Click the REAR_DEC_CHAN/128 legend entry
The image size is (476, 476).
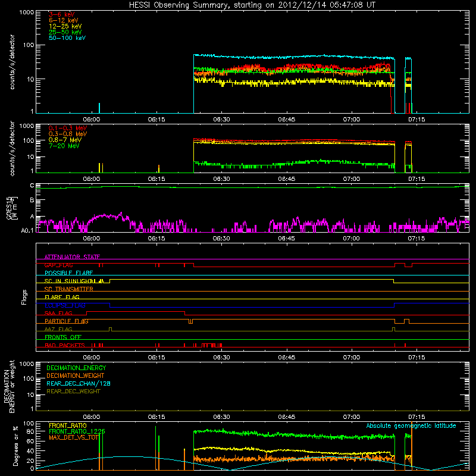click(79, 383)
